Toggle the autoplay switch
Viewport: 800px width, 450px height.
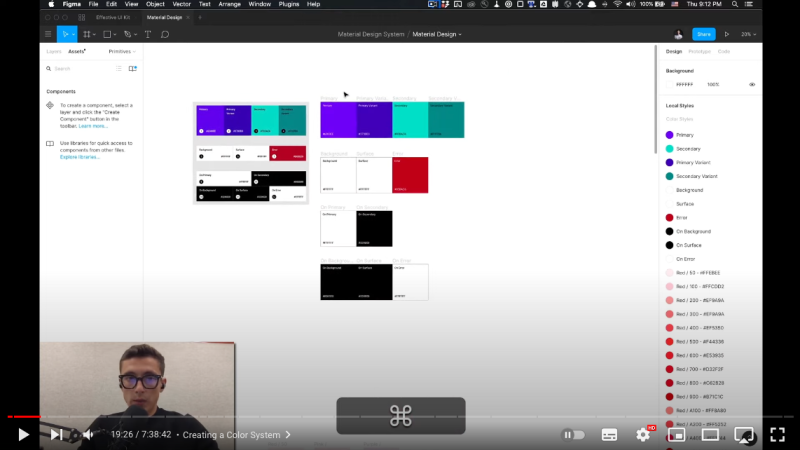click(x=573, y=435)
